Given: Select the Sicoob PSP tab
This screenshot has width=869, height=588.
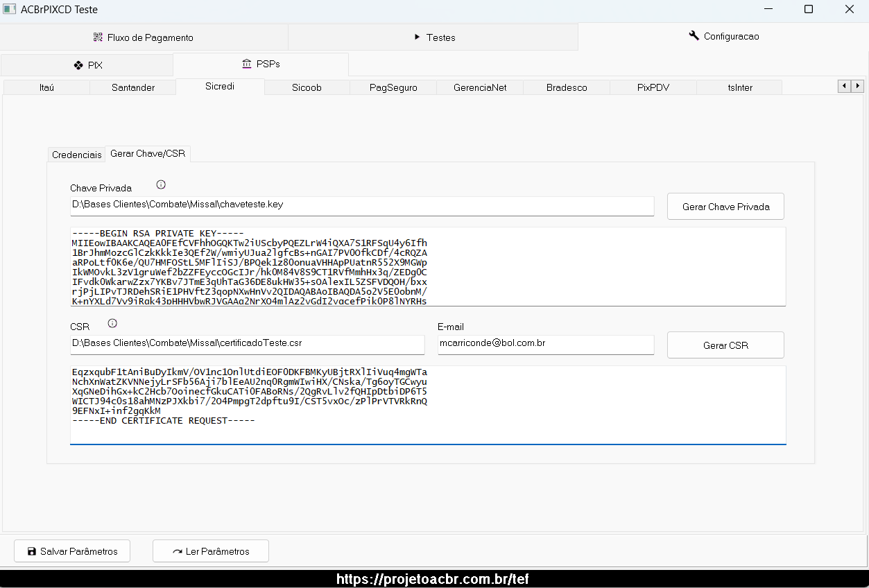Looking at the screenshot, I should pyautogui.click(x=307, y=87).
